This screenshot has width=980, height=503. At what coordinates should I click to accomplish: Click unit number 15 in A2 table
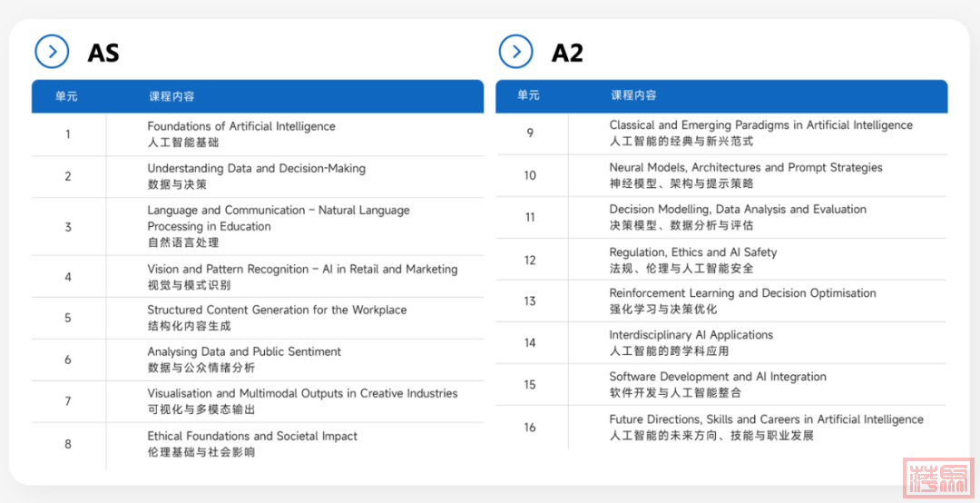tap(530, 385)
